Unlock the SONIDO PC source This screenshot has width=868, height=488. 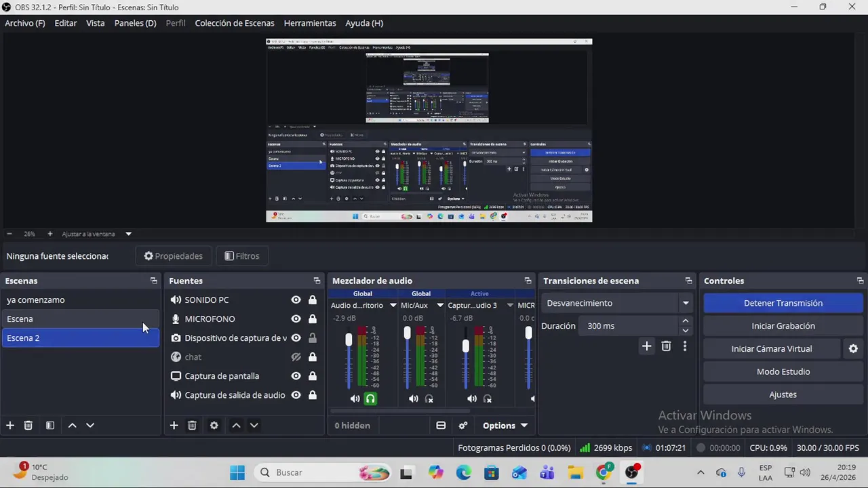(x=313, y=300)
